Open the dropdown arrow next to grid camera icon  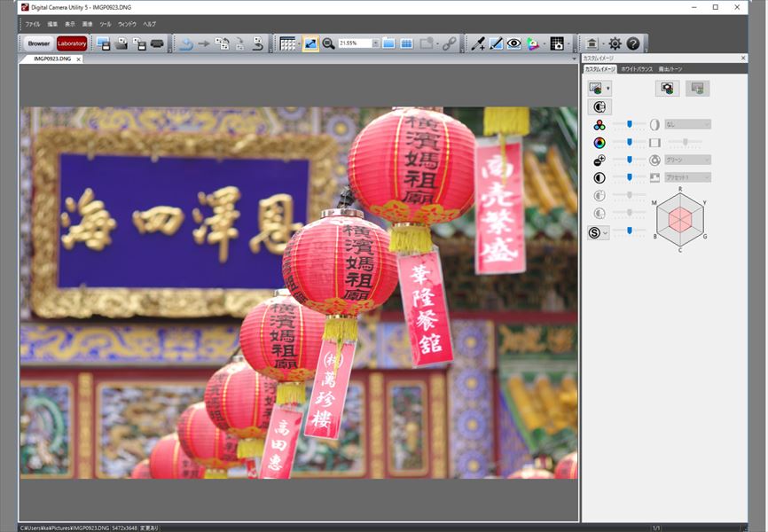[x=568, y=43]
